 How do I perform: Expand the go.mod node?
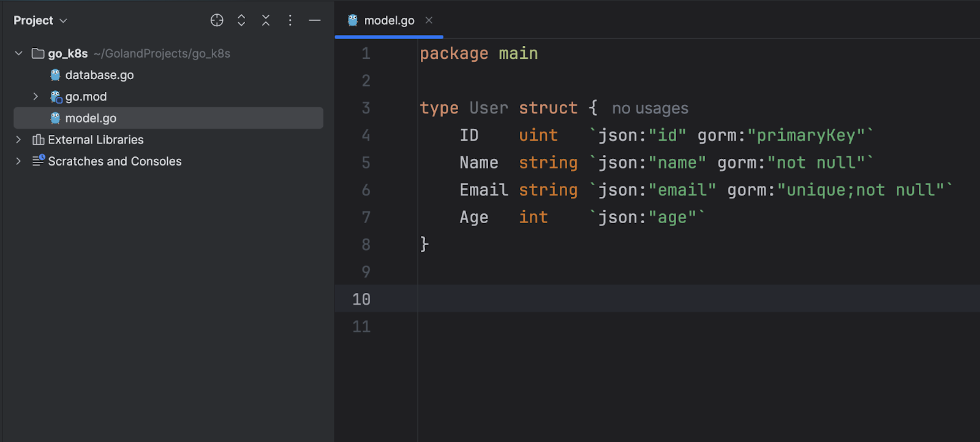36,96
